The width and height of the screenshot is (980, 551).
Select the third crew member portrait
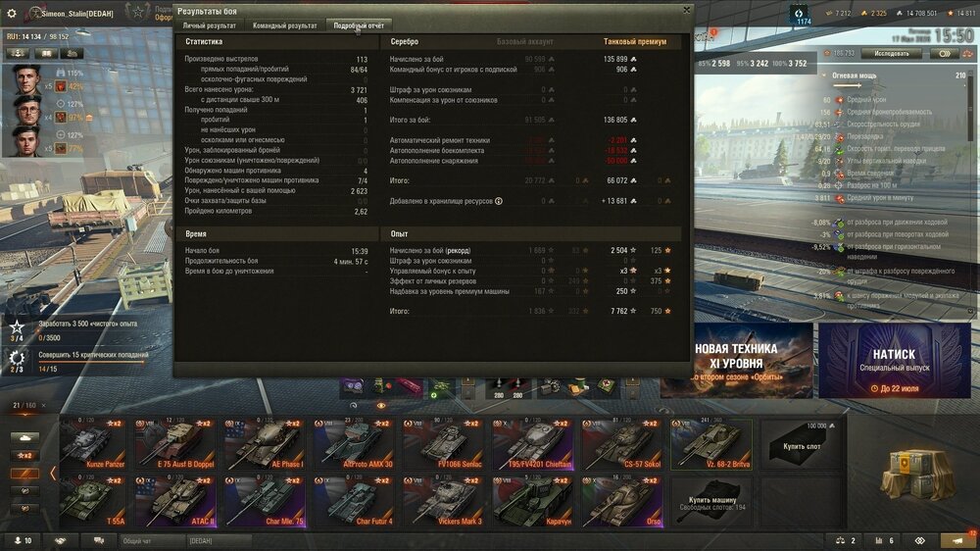[x=26, y=141]
